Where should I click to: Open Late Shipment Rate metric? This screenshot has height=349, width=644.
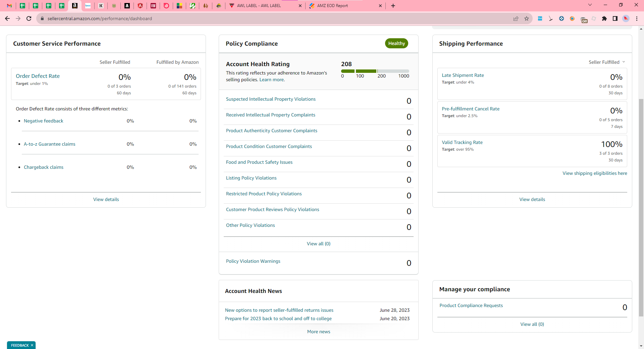[x=463, y=75]
